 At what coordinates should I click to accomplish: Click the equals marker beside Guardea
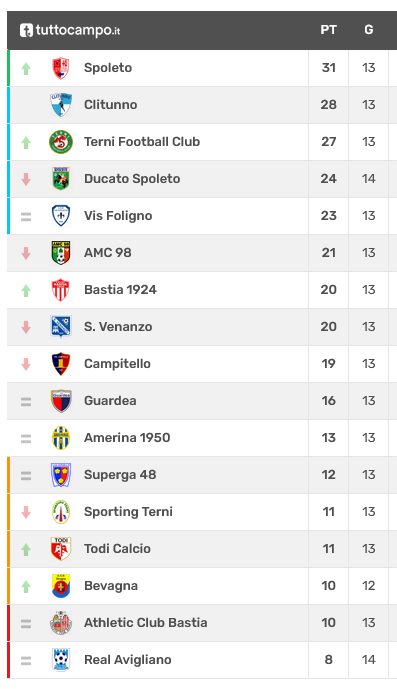(x=26, y=401)
